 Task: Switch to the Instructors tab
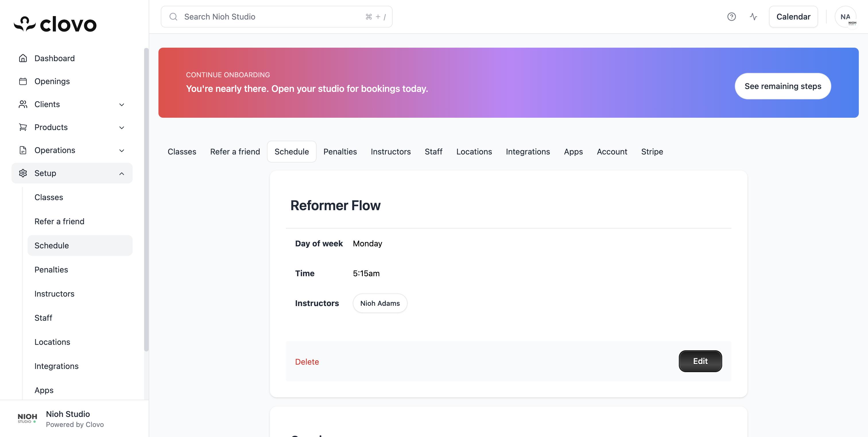click(x=391, y=152)
